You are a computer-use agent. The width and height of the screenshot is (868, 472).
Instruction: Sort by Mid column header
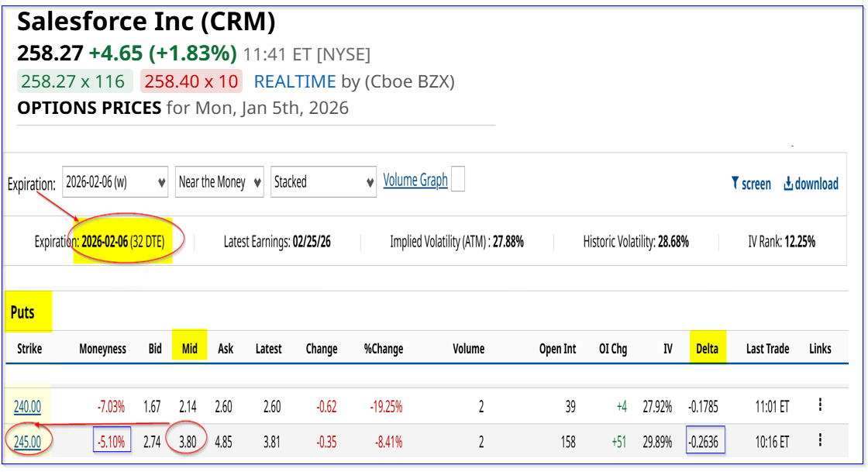(190, 349)
